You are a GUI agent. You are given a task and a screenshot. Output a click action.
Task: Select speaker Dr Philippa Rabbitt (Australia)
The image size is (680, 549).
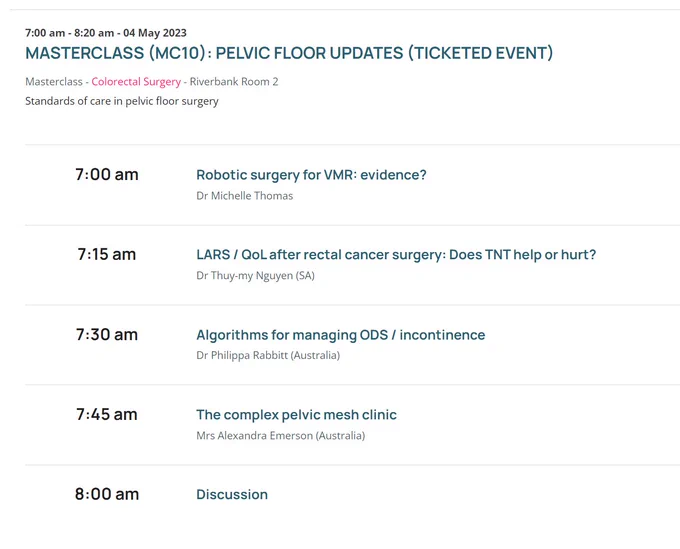coord(268,356)
